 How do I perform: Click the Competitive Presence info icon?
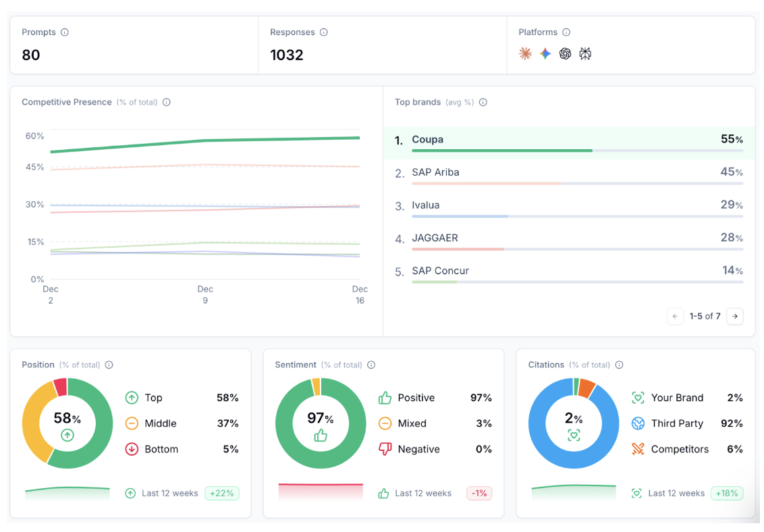[x=167, y=103]
